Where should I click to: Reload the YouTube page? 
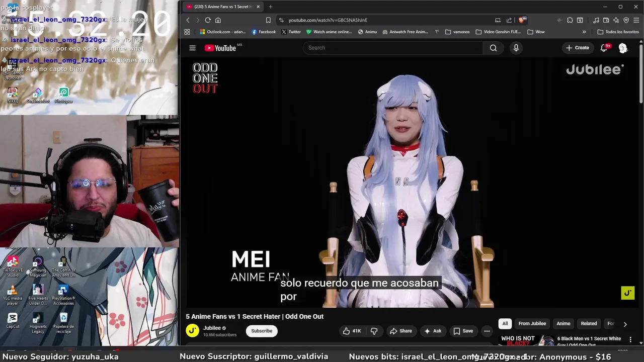[x=207, y=20]
